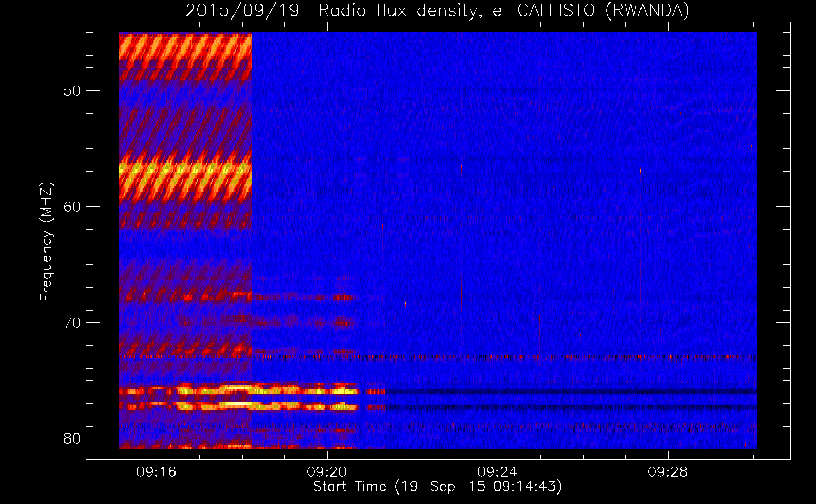Click the 60 MHz frequency tick label
Screen dimensions: 816x504
pos(72,207)
